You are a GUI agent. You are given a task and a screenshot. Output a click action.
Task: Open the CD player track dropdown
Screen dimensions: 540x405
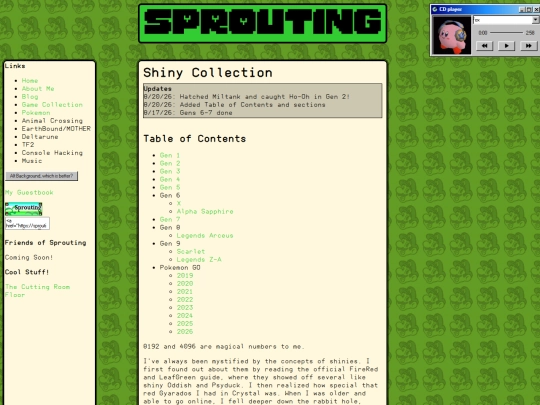pos(536,20)
